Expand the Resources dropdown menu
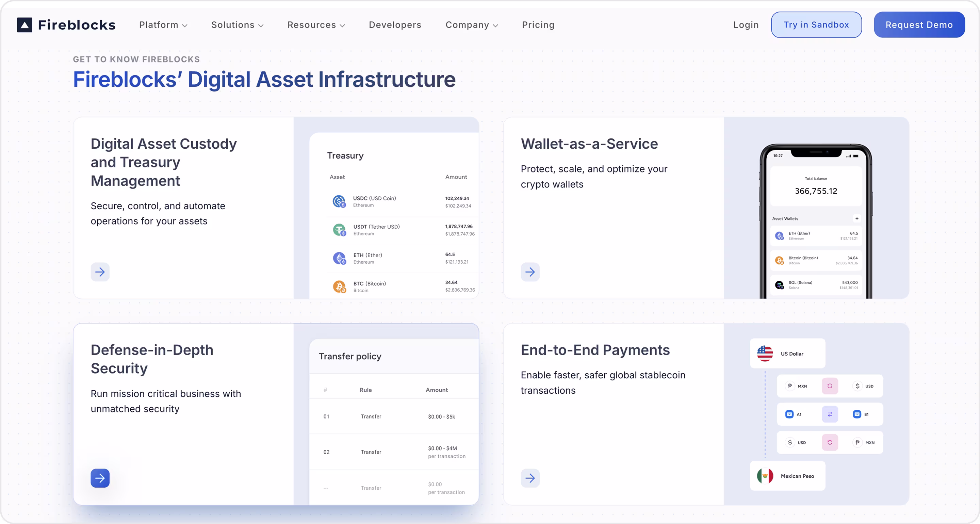 click(316, 25)
